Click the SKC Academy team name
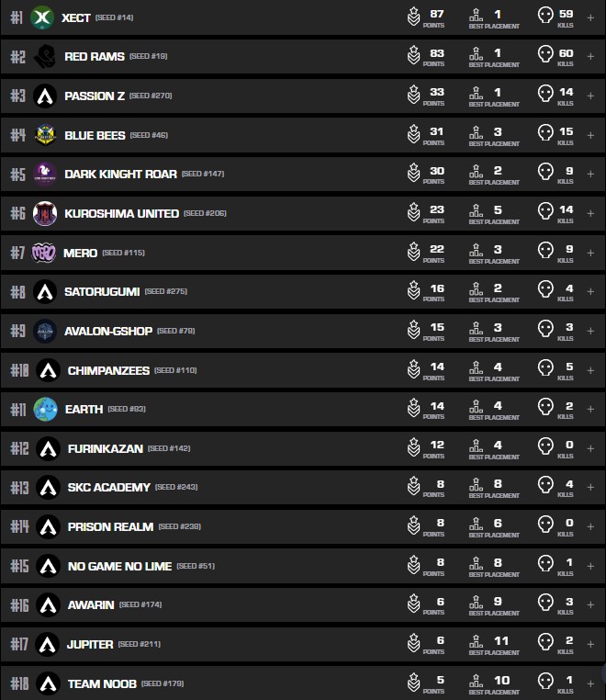 108,487
